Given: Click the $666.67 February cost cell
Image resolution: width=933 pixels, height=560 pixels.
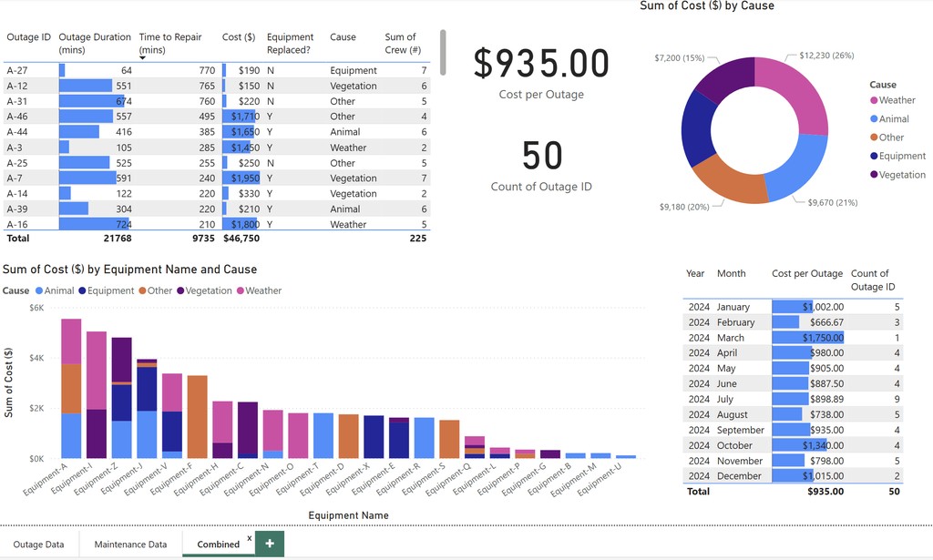Looking at the screenshot, I should (x=808, y=322).
